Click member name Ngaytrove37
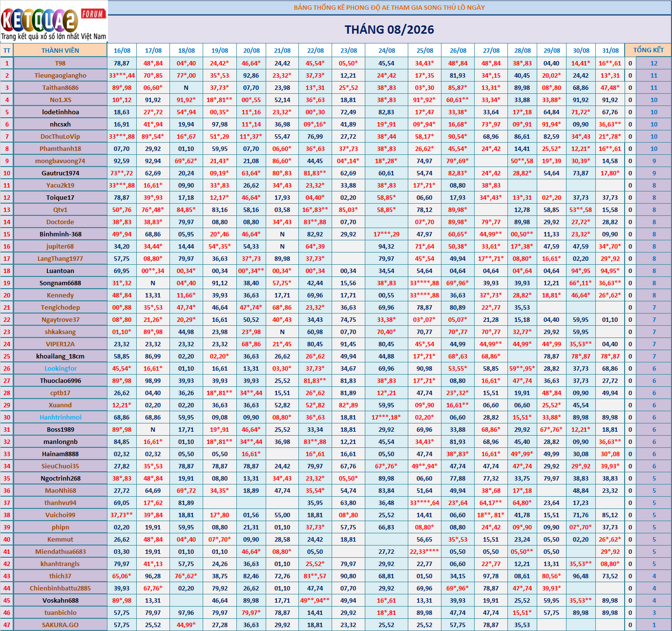This screenshot has height=631, width=672. (x=60, y=319)
